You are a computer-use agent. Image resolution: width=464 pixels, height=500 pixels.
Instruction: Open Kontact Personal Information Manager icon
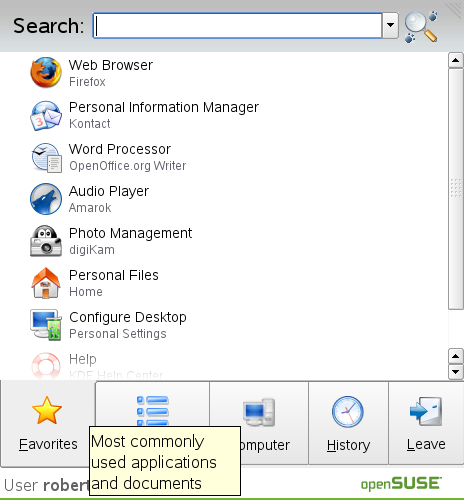(46, 115)
